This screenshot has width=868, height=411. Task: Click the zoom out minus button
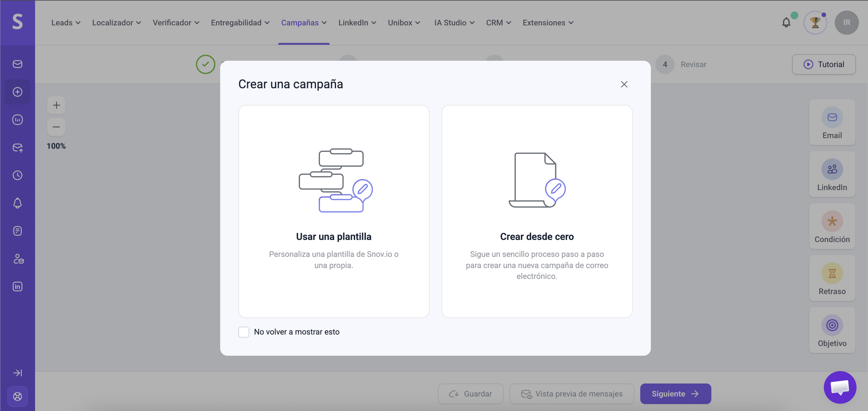point(56,127)
